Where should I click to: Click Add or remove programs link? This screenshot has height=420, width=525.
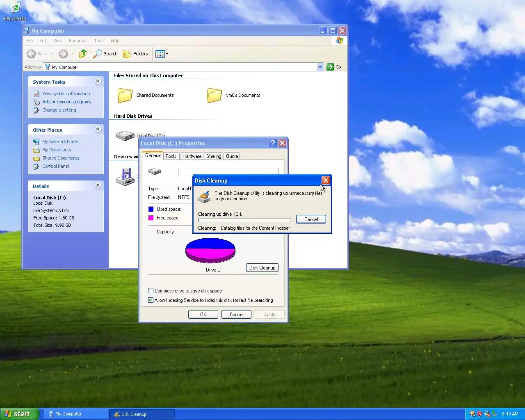67,102
